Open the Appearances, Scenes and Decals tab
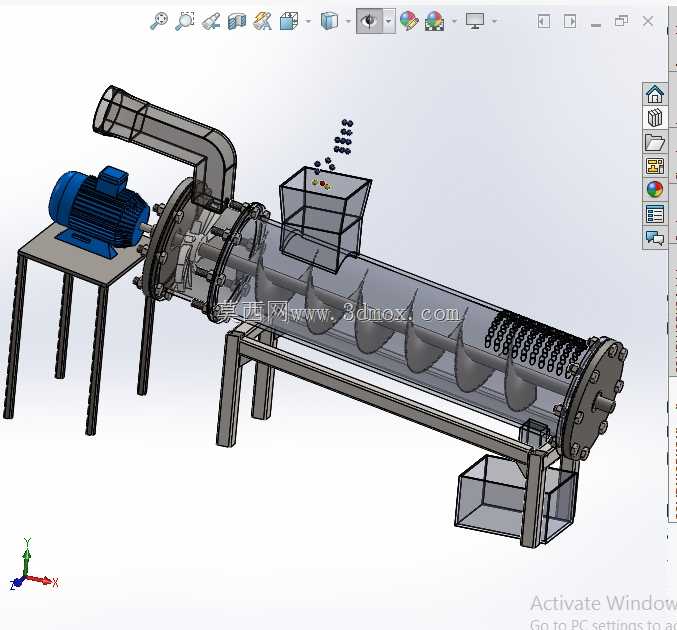 point(655,190)
